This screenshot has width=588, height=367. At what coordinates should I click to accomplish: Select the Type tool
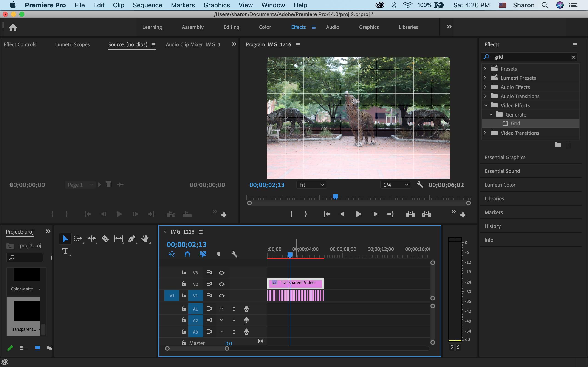pos(65,251)
